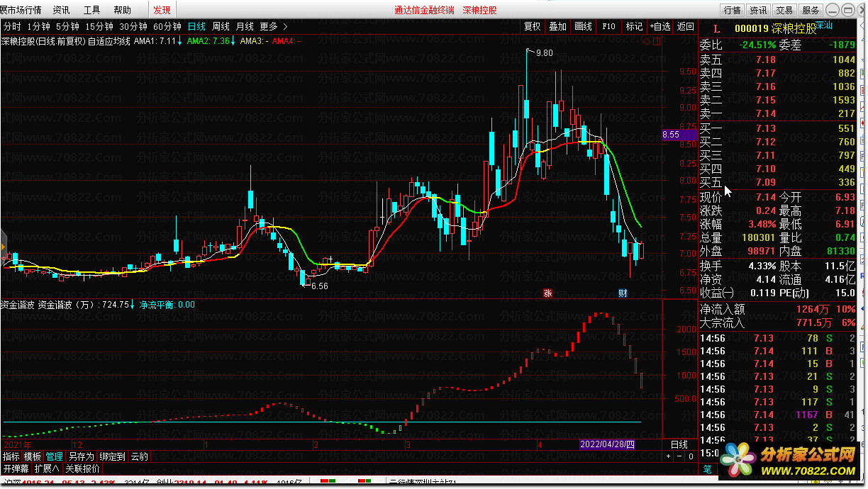Open the 交易 trading button

tap(784, 10)
